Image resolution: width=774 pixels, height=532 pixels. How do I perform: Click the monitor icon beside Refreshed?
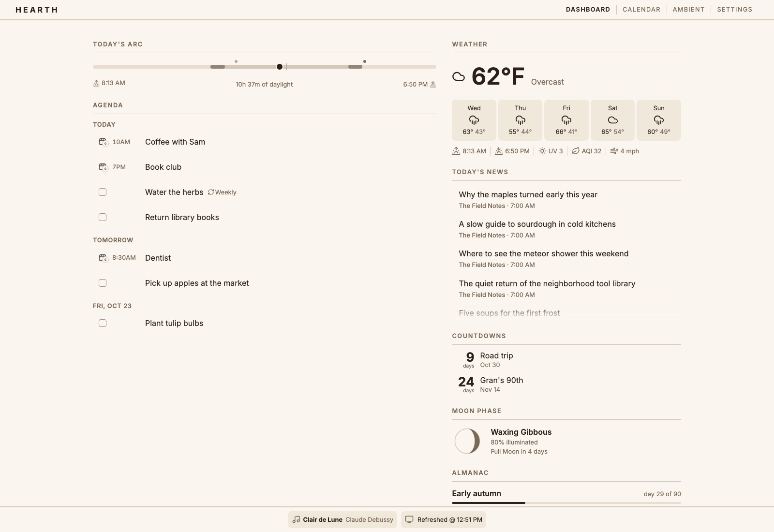pyautogui.click(x=409, y=519)
